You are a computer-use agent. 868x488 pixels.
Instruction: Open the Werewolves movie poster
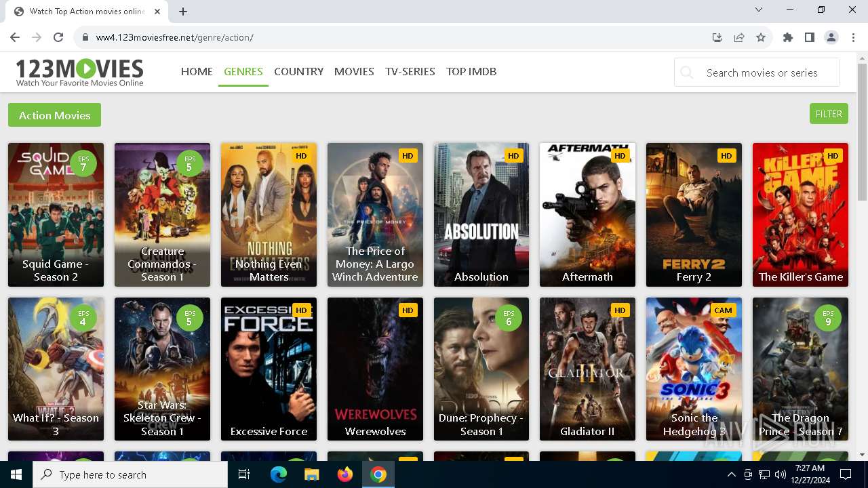pyautogui.click(x=375, y=369)
